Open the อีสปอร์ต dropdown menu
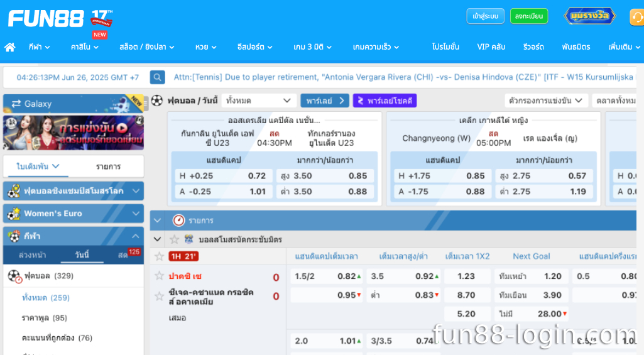 coord(254,47)
